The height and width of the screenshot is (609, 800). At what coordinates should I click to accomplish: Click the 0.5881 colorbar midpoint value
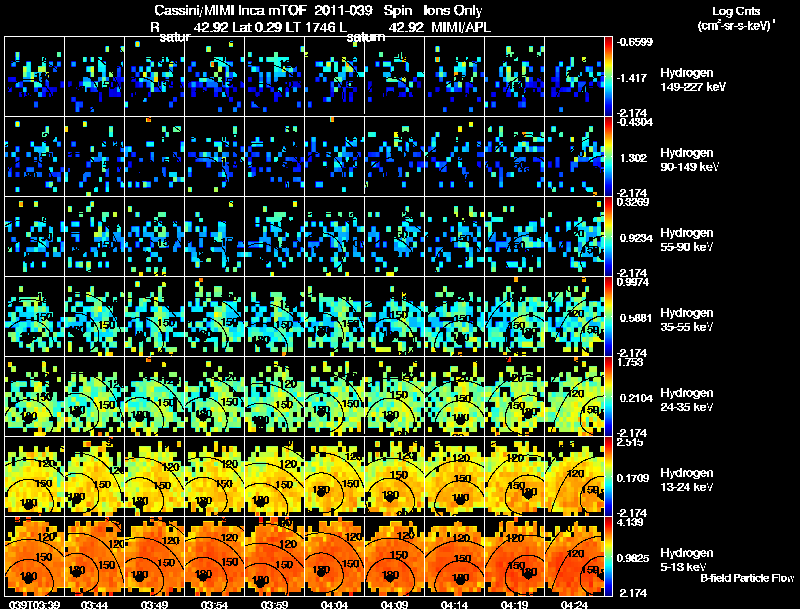tap(636, 318)
